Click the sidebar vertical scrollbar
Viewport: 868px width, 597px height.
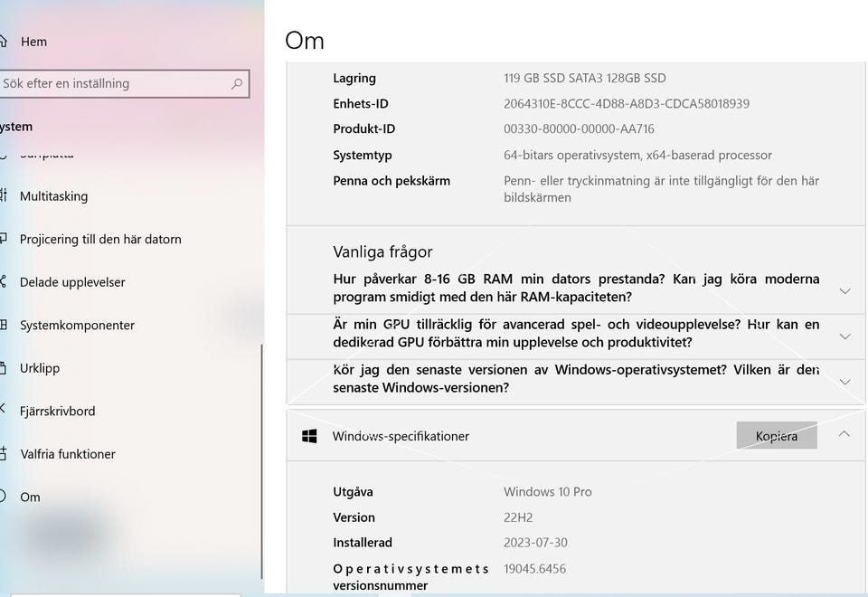point(261,460)
